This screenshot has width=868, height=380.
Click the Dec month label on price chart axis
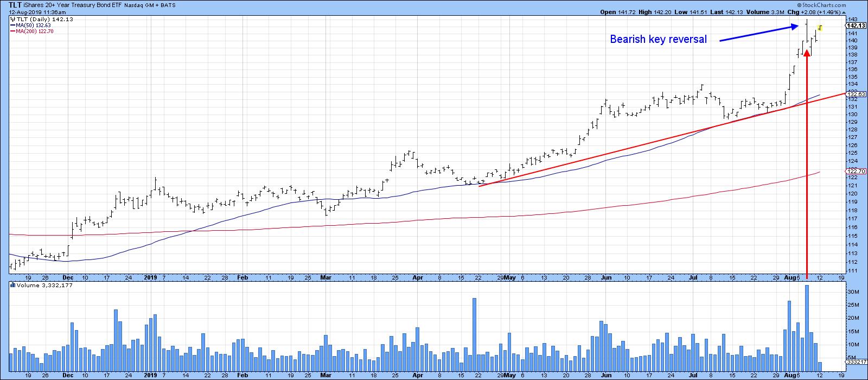pyautogui.click(x=68, y=277)
